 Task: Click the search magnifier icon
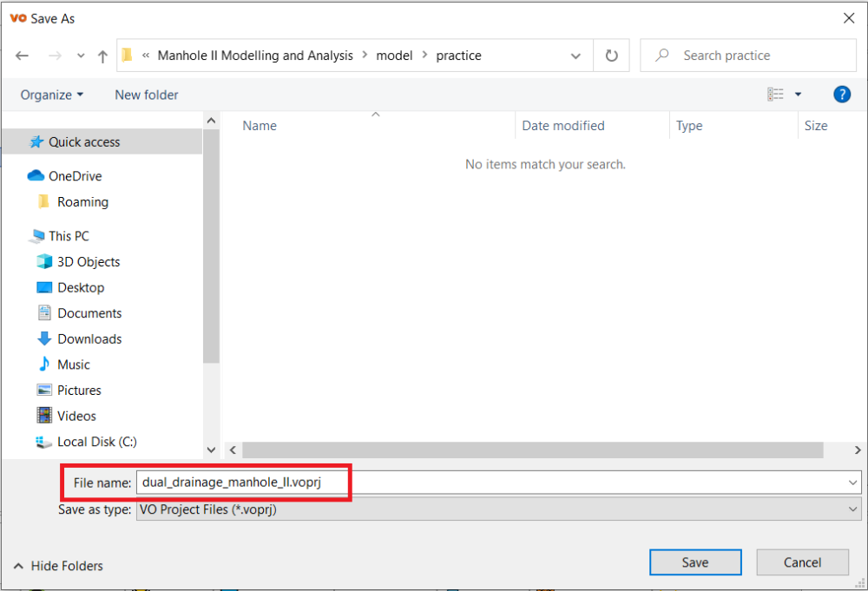click(x=662, y=55)
